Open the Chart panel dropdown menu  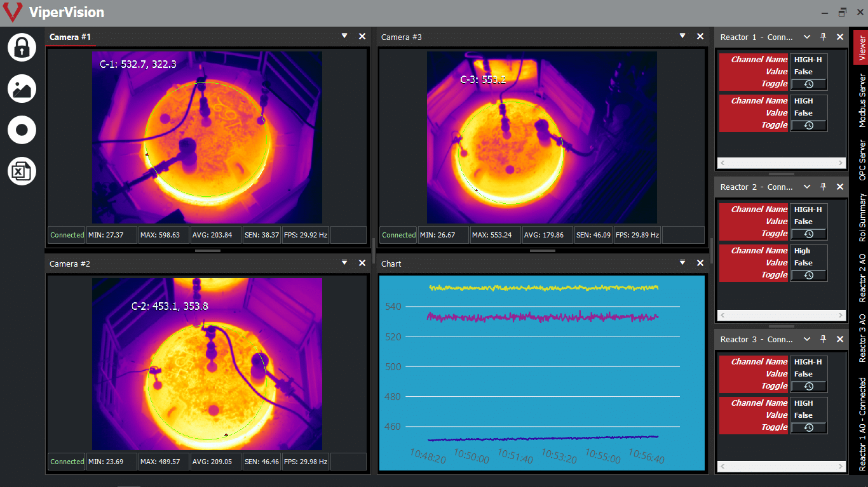click(682, 263)
